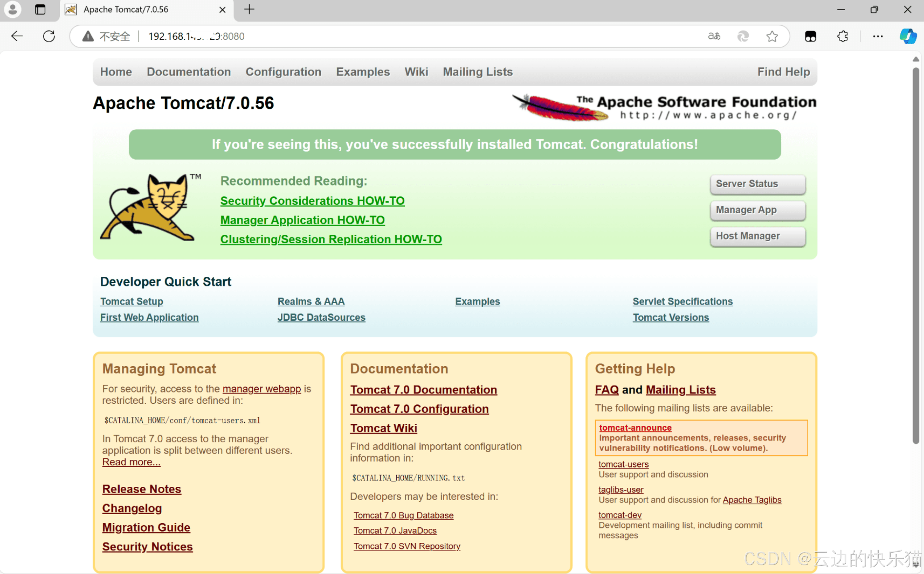924x574 pixels.
Task: Click the browser back arrow
Action: point(17,37)
